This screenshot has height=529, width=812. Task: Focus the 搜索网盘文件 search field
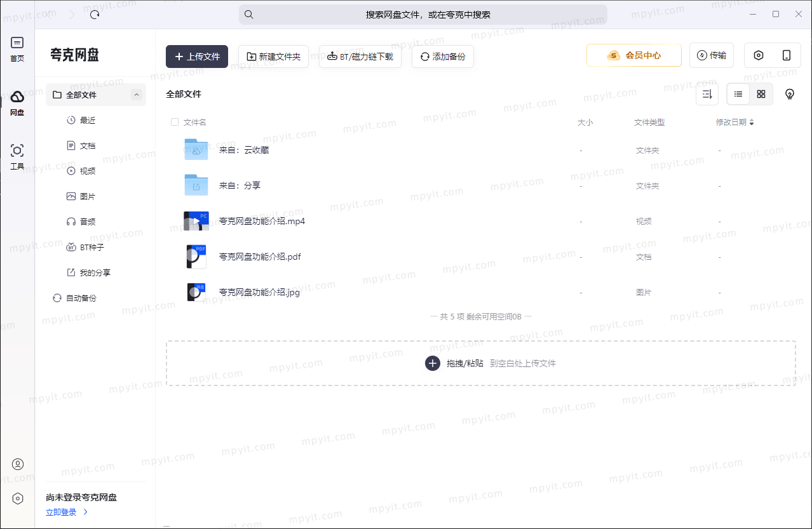423,15
